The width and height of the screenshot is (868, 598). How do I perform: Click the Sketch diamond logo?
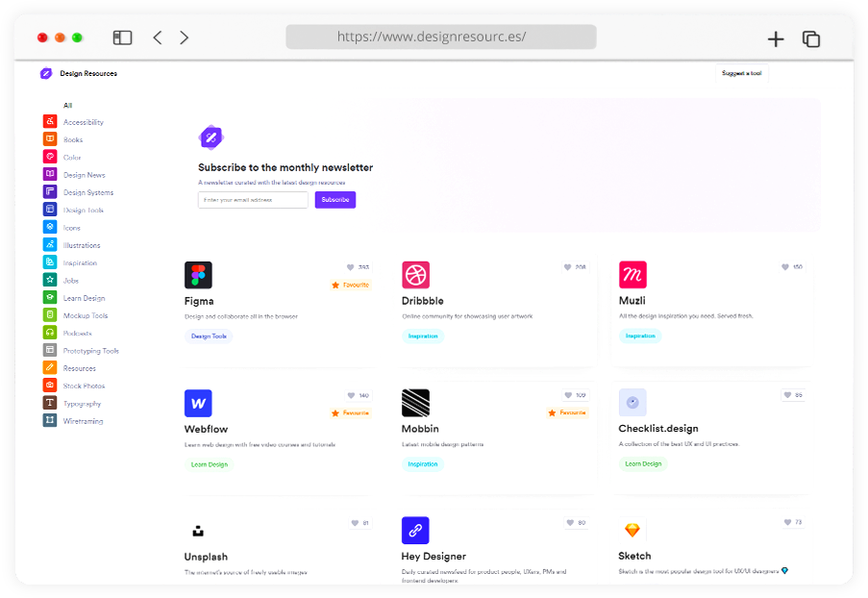pyautogui.click(x=632, y=530)
